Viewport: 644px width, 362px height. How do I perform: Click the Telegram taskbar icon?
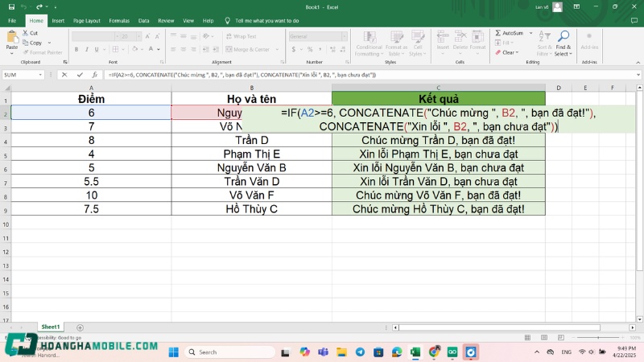click(x=360, y=352)
